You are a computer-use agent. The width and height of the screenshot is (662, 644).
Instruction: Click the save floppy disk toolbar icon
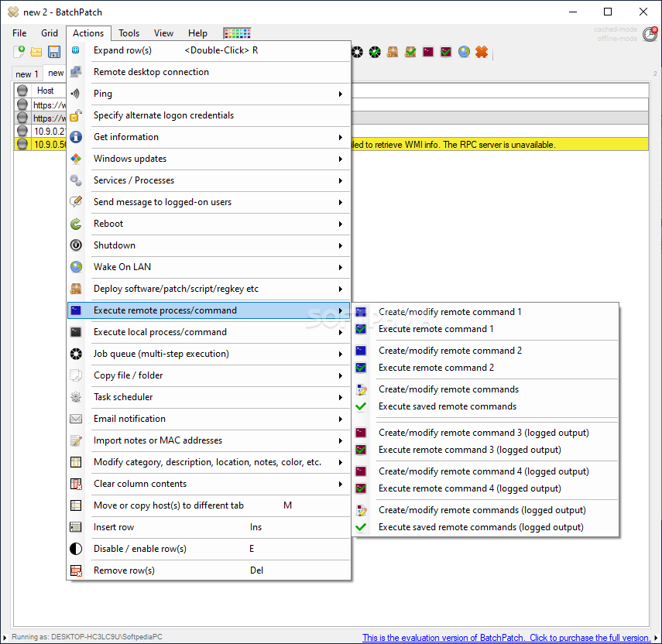tap(54, 52)
